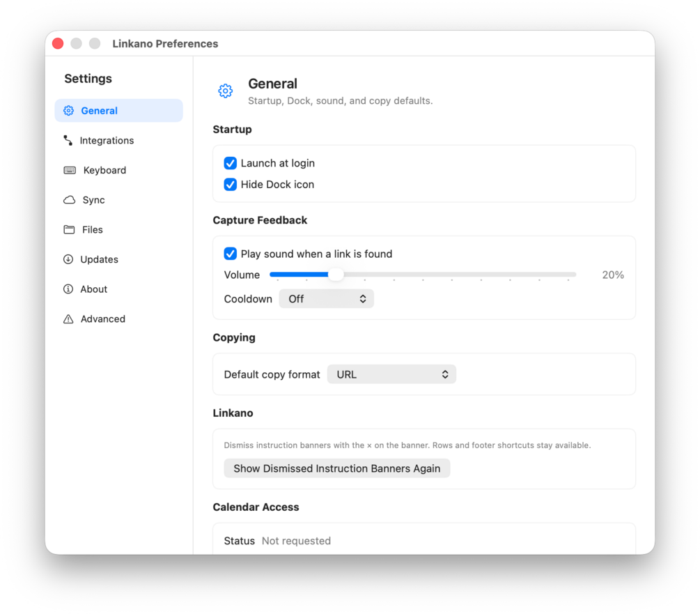Screen dimensions: 700x614
Task: Open the Sync settings section
Action: pos(94,200)
